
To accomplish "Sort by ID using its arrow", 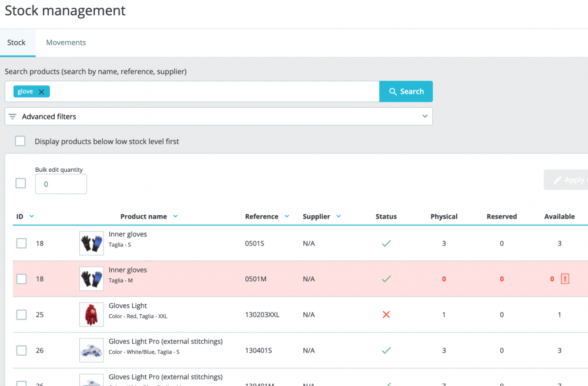I will coord(32,217).
